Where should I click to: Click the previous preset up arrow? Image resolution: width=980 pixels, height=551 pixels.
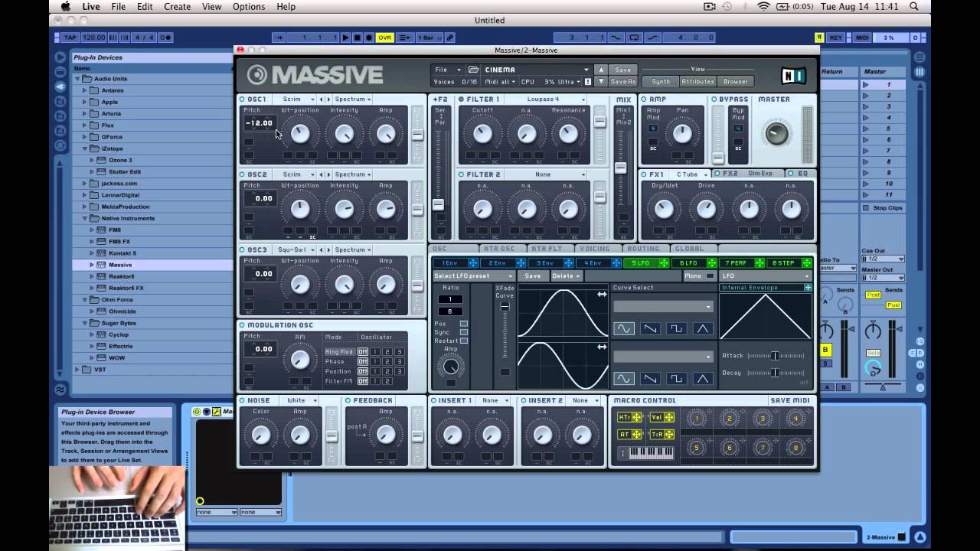[x=601, y=70]
